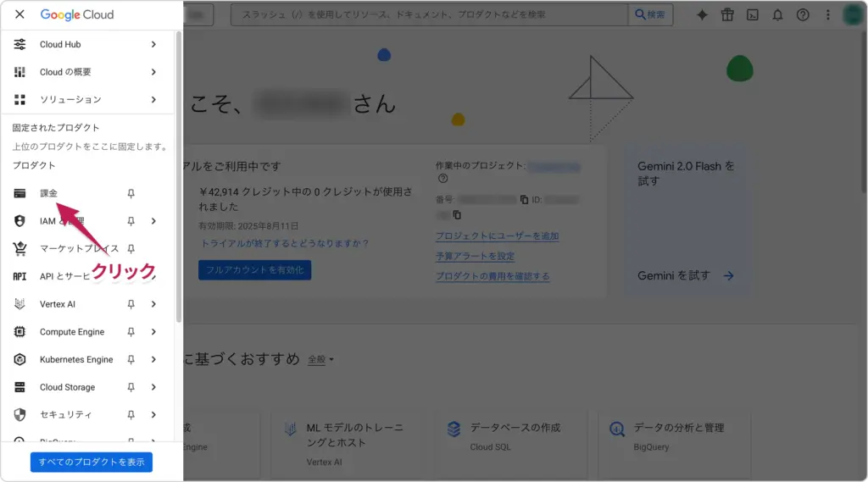Expand IAM と管理 submenu chevron
Screen dimensions: 868x482
tap(153, 221)
